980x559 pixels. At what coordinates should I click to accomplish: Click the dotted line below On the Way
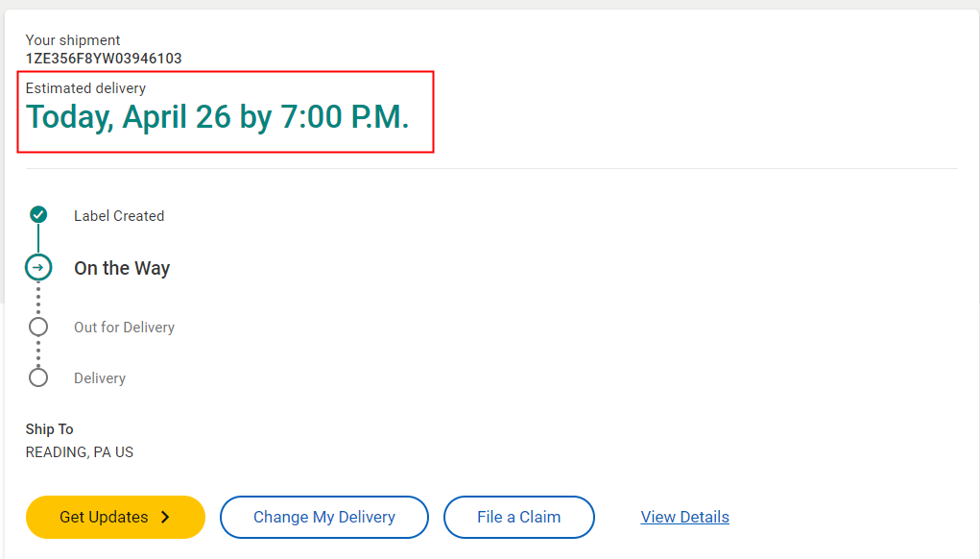point(38,299)
